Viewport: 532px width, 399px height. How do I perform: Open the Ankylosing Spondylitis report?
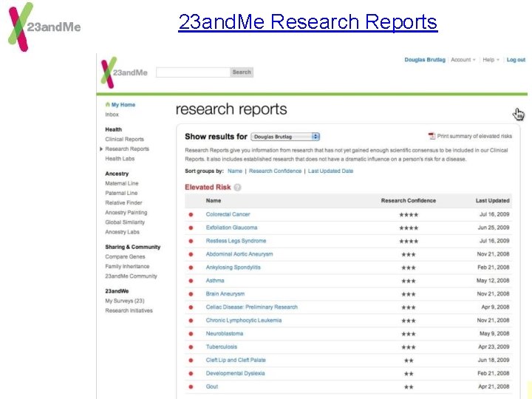coord(233,267)
